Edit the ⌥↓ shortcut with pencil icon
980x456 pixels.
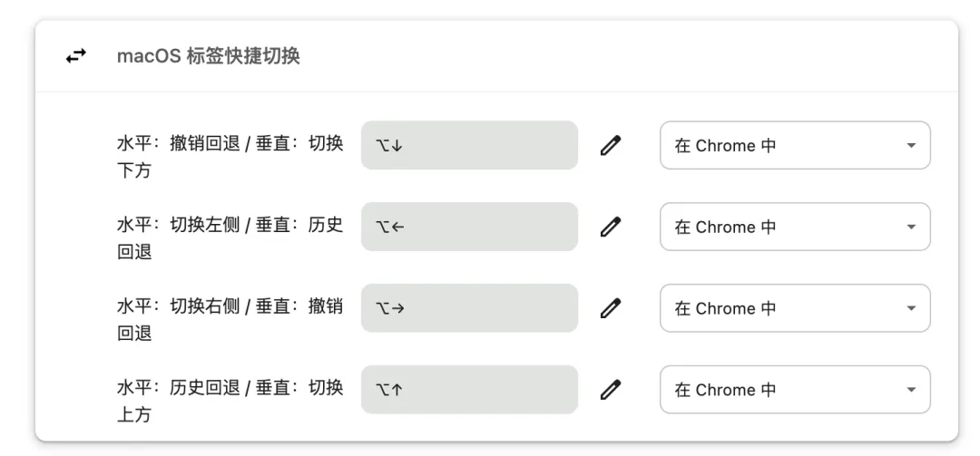click(612, 145)
